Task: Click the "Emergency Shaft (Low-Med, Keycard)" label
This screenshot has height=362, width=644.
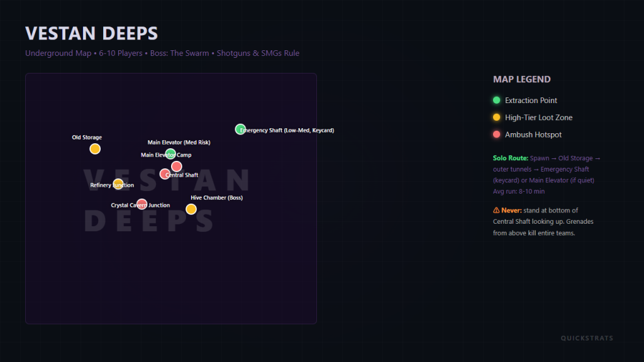Action: (287, 130)
